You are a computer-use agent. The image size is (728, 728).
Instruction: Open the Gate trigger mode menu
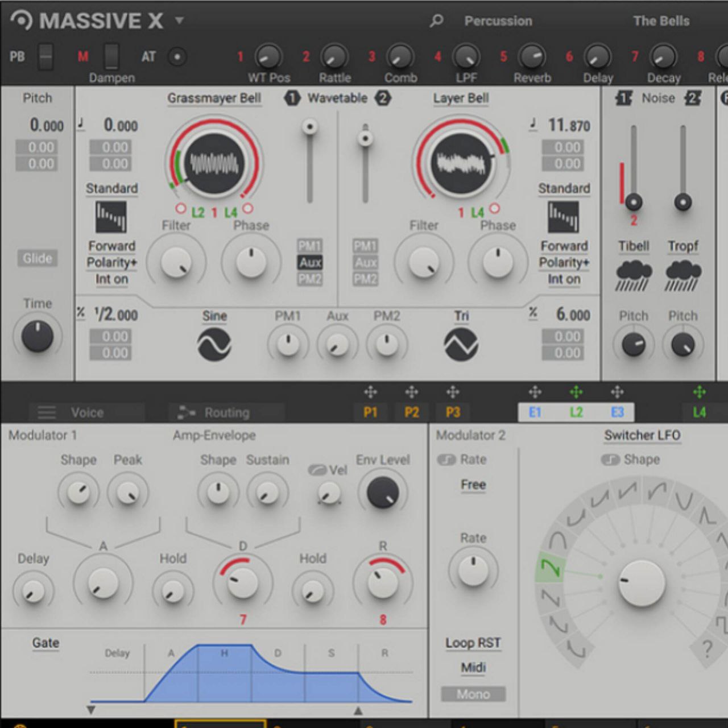pos(45,643)
